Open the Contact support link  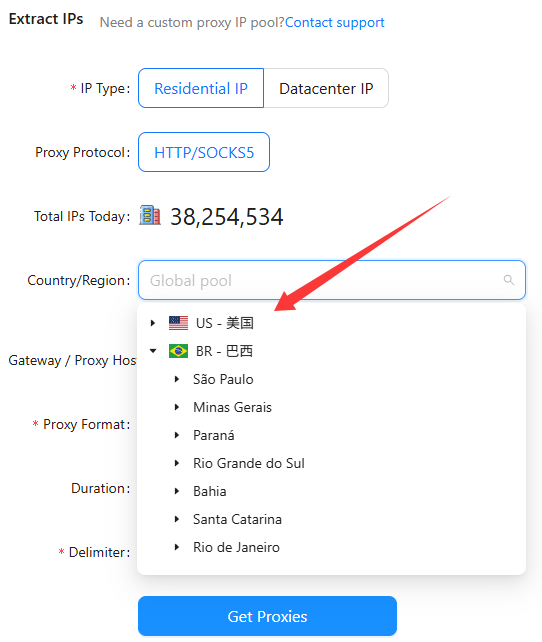coord(335,22)
